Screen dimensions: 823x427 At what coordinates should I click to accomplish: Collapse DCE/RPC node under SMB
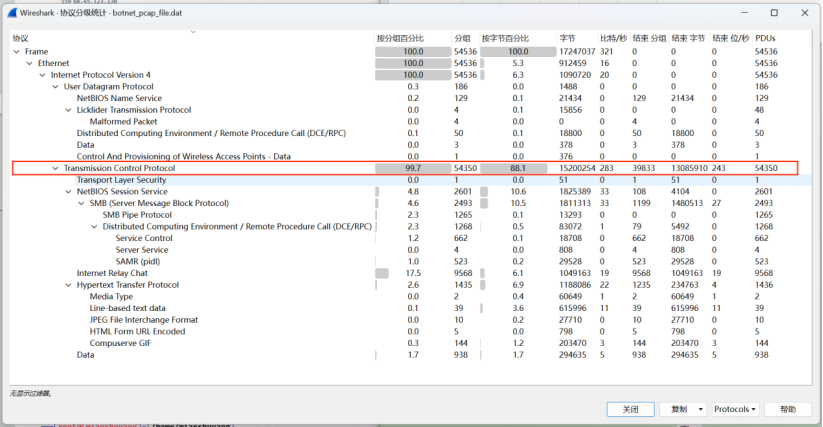[x=94, y=227]
